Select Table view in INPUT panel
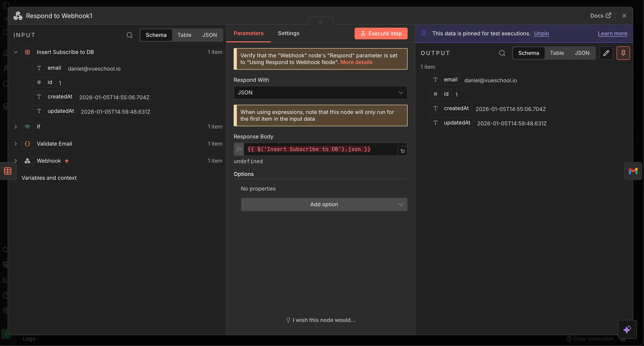Screen dimensions: 644x346 point(184,35)
